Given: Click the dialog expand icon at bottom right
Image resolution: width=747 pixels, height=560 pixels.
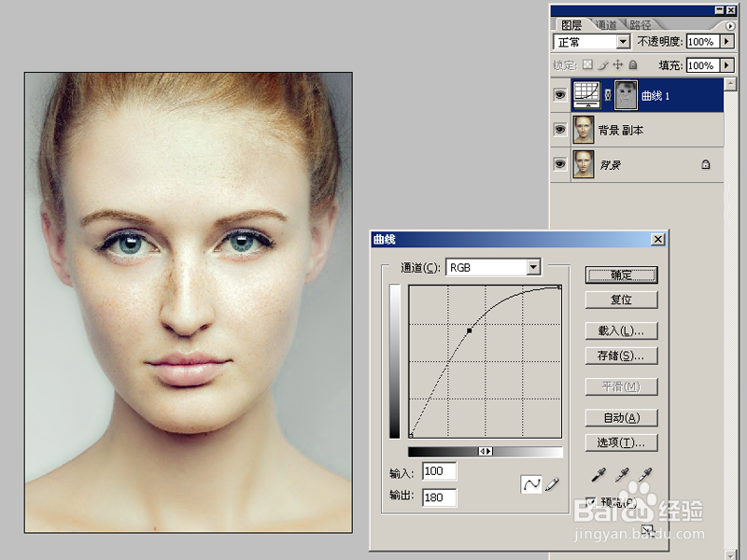Looking at the screenshot, I should [647, 529].
